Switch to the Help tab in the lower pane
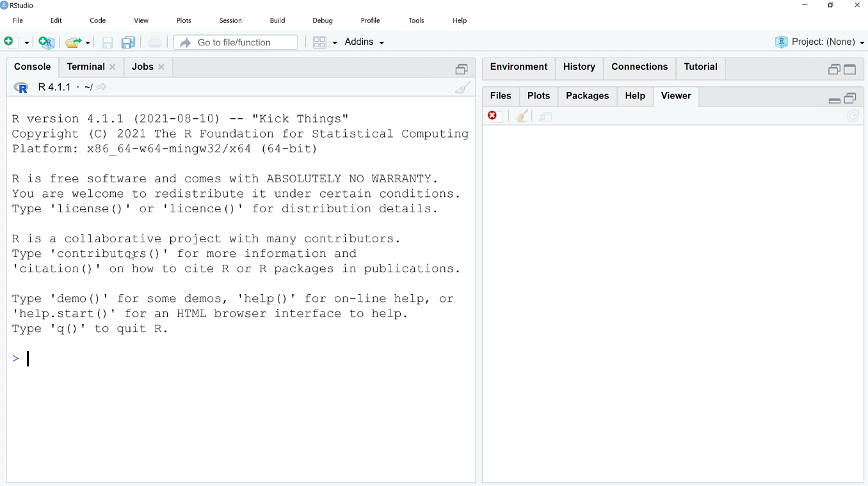Viewport: 868px width, 486px height. pyautogui.click(x=635, y=97)
